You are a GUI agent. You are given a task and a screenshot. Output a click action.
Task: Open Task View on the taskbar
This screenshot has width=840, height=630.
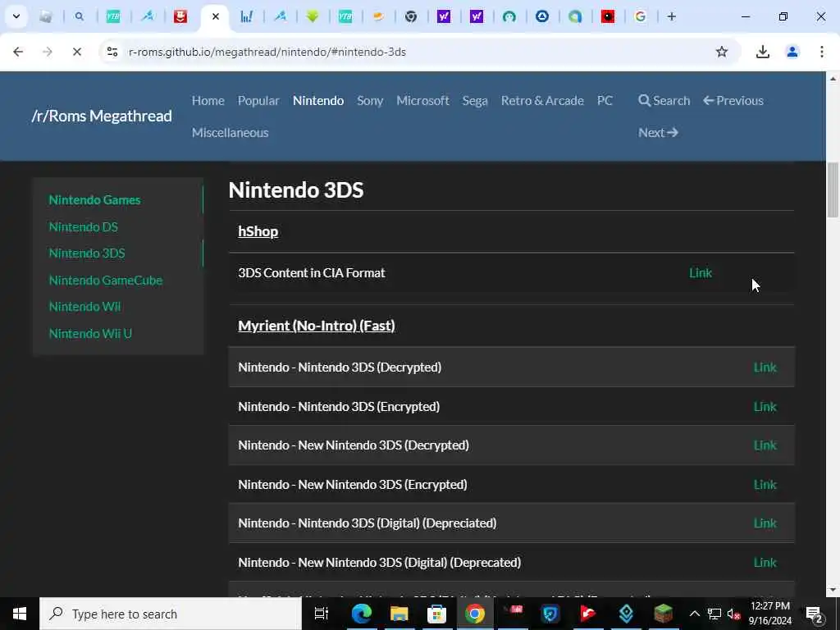tap(321, 614)
